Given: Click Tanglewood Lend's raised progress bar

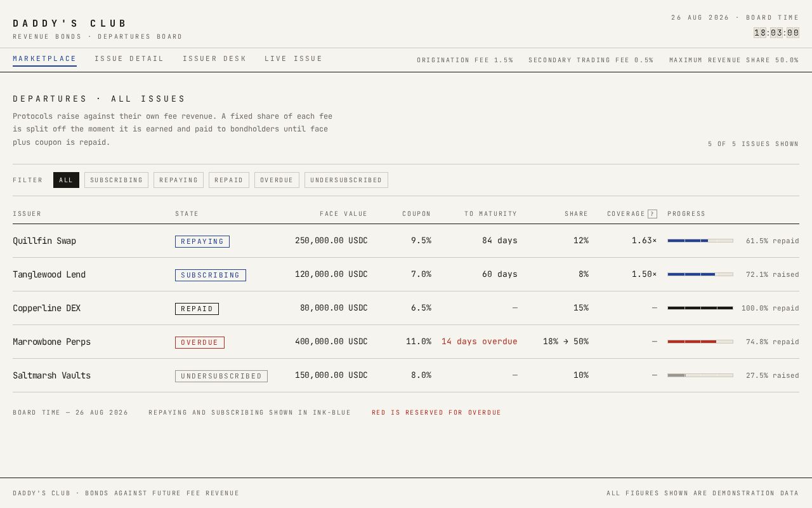Looking at the screenshot, I should (x=700, y=274).
